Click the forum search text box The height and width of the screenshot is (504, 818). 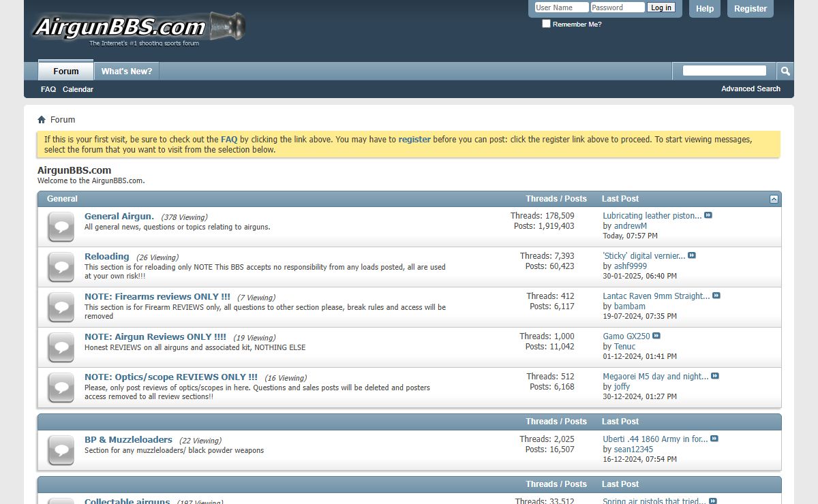coord(725,71)
